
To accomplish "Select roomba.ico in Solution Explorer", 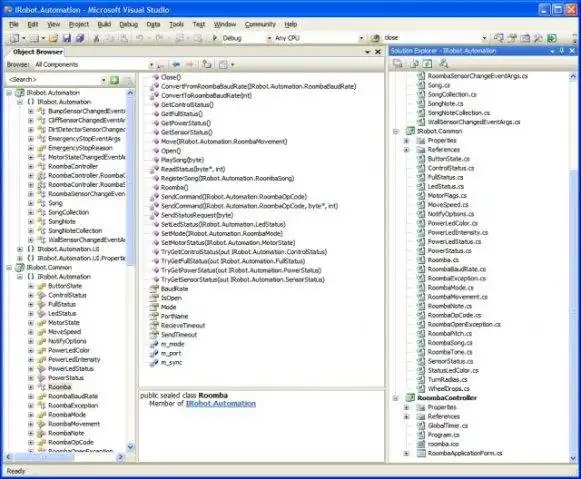I will (x=443, y=444).
